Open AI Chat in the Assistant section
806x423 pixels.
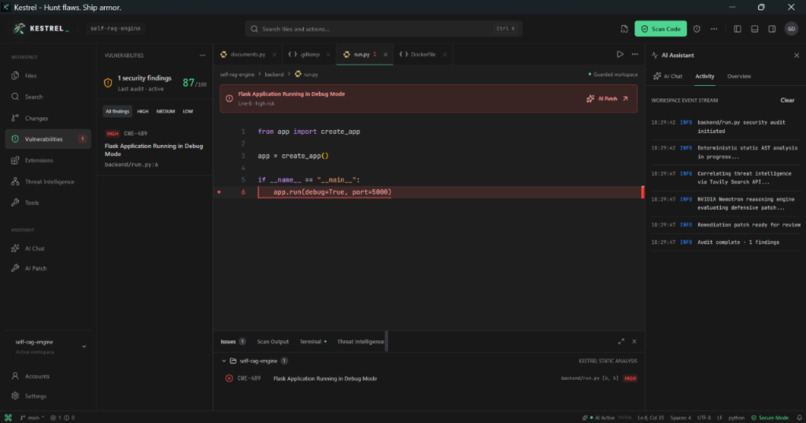(48, 248)
